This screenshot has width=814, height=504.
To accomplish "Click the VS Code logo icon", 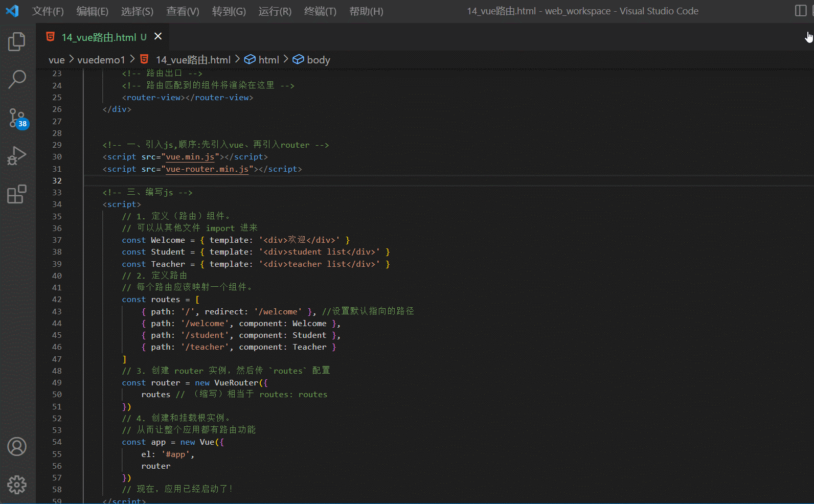I will pos(12,11).
